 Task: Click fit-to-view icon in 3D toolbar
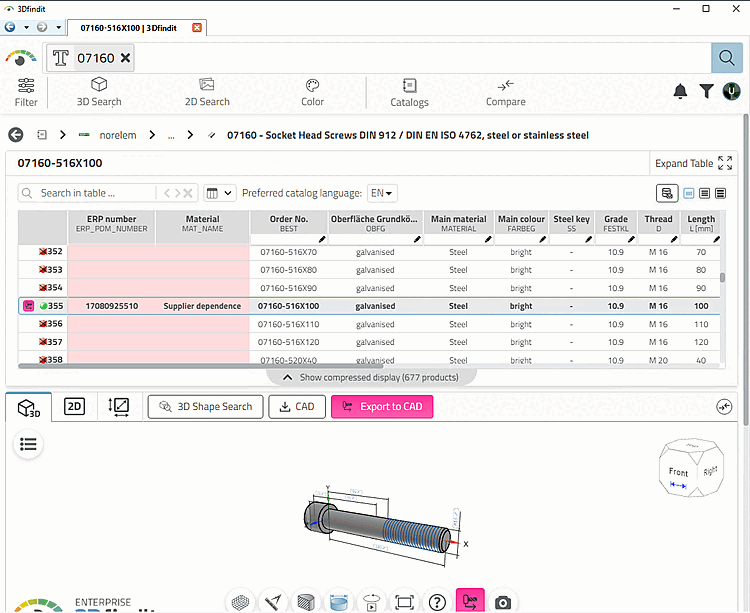point(403,601)
